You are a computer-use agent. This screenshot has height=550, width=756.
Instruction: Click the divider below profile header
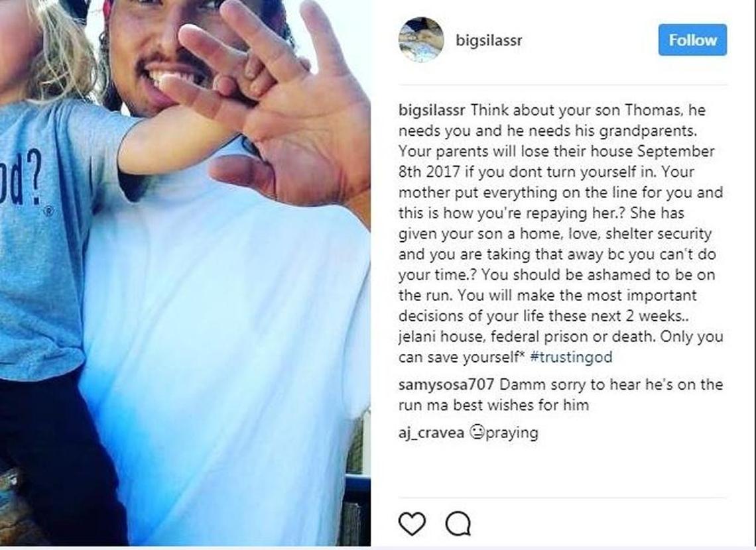(562, 85)
